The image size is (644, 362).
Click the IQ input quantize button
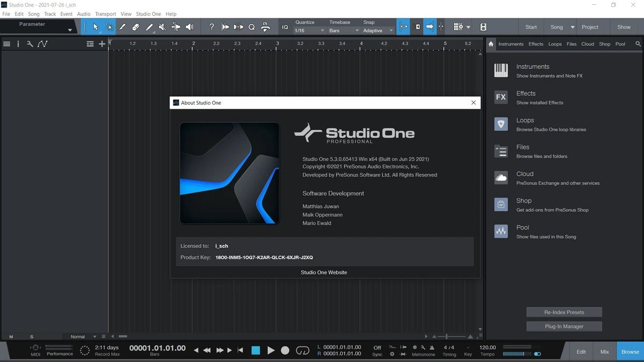point(285,27)
